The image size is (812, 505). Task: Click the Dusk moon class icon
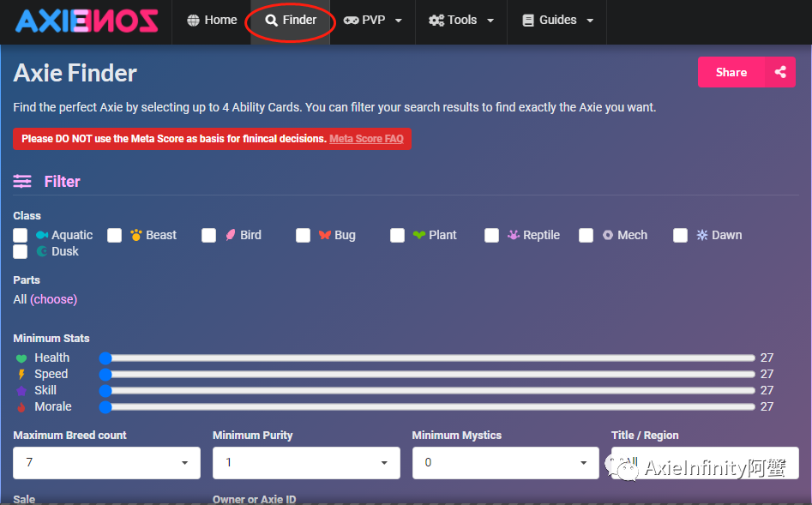(x=42, y=251)
